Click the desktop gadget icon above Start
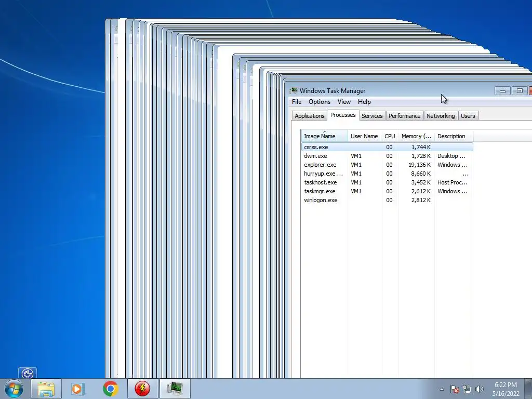Viewport: 532px width, 399px height. (28, 374)
